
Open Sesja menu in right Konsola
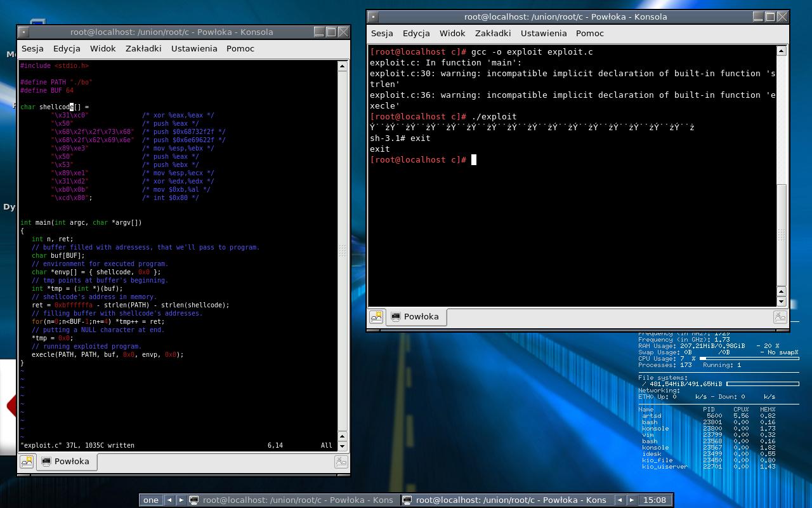tap(382, 33)
